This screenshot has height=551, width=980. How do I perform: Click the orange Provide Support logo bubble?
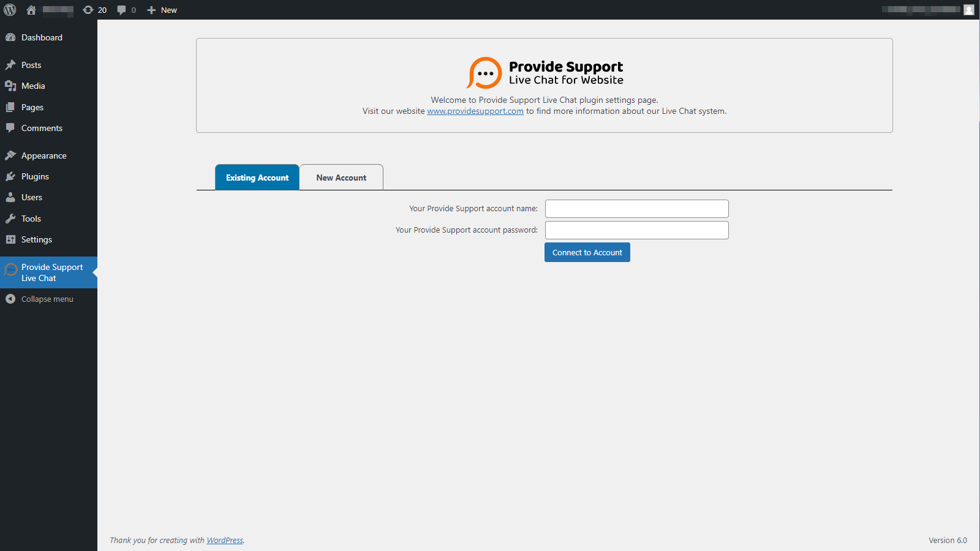pos(484,73)
